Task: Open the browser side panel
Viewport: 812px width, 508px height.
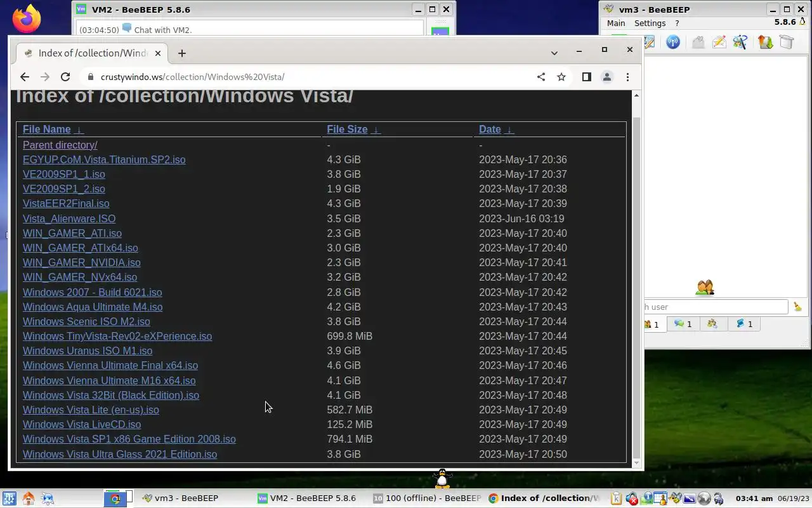Action: pyautogui.click(x=587, y=77)
